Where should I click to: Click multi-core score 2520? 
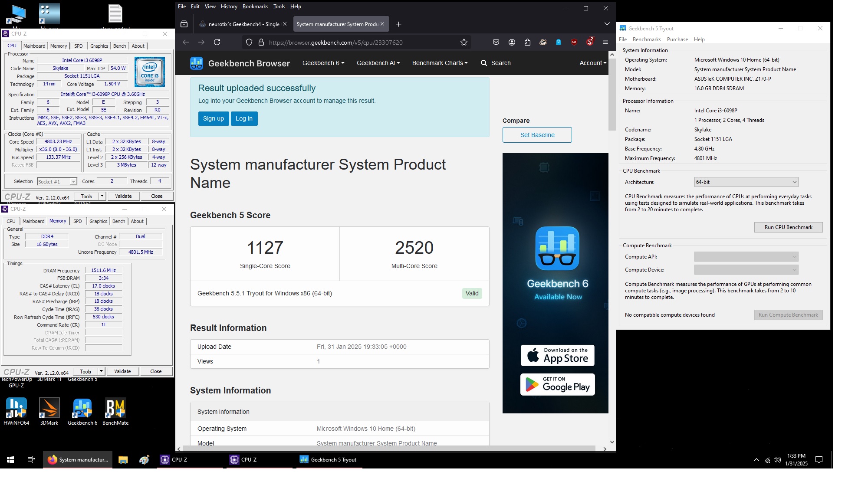point(414,248)
